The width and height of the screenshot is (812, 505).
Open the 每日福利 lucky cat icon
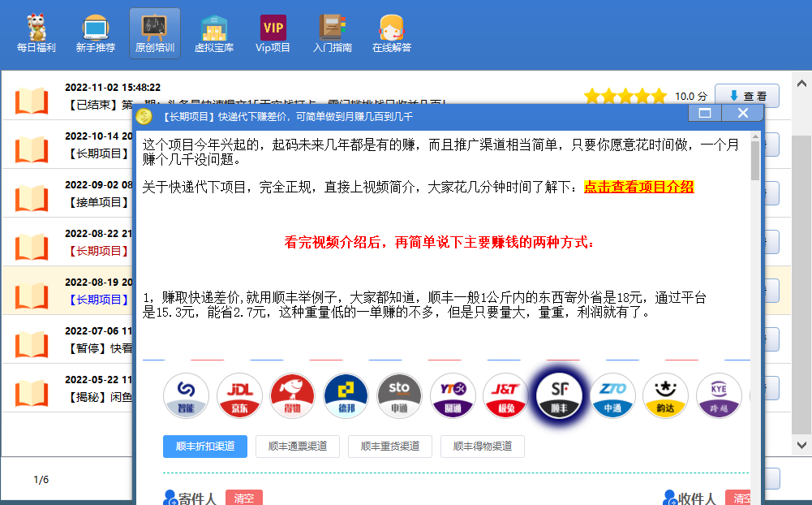pyautogui.click(x=37, y=28)
